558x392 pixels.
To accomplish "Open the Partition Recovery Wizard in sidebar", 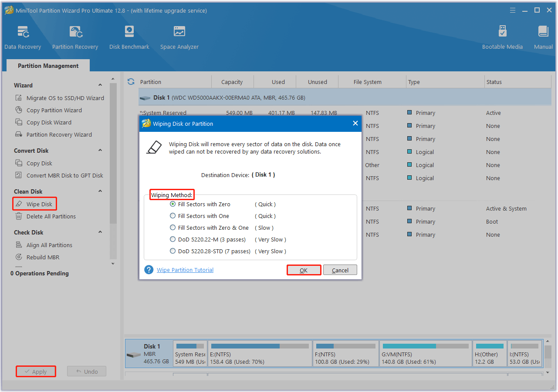I will 54,134.
